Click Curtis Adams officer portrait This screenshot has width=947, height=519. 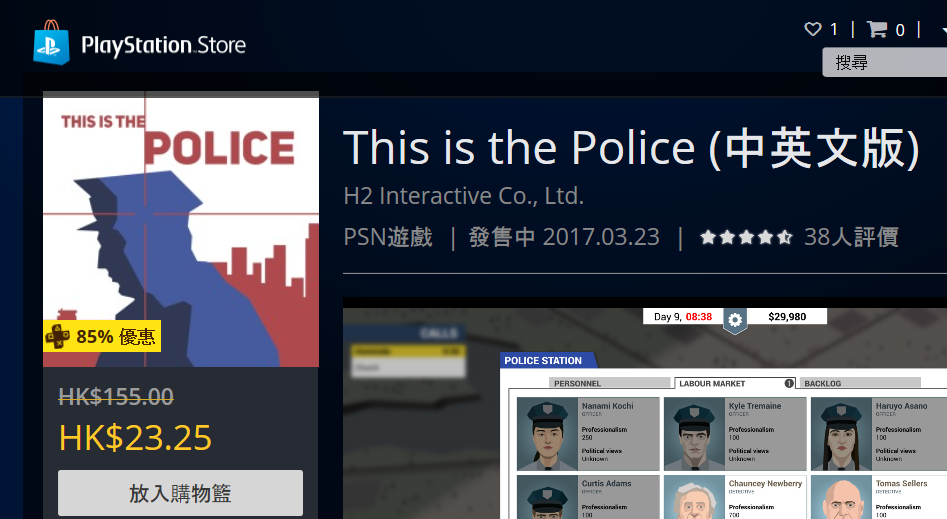click(x=548, y=497)
